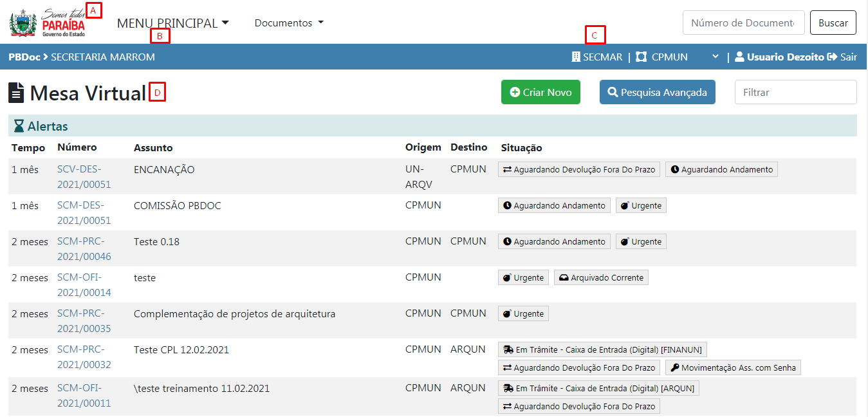Click into the Filtrar input box

click(796, 92)
